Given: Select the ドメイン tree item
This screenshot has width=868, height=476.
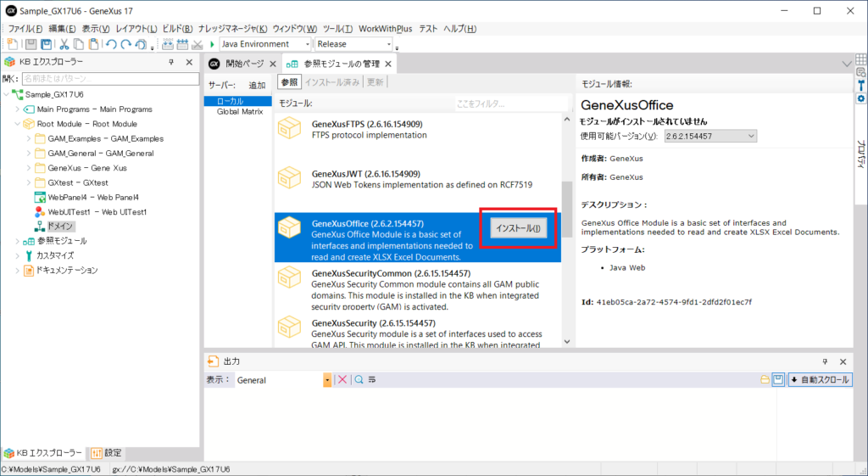Looking at the screenshot, I should click(x=54, y=226).
